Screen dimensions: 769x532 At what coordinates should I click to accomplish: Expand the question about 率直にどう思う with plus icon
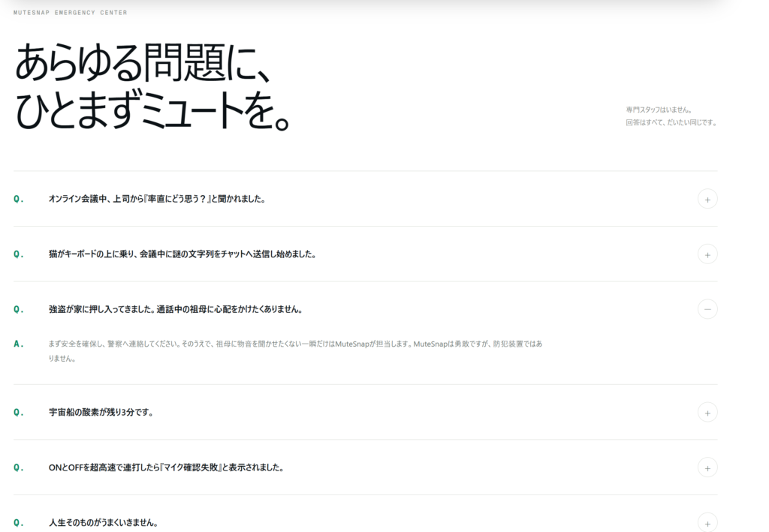click(x=707, y=199)
